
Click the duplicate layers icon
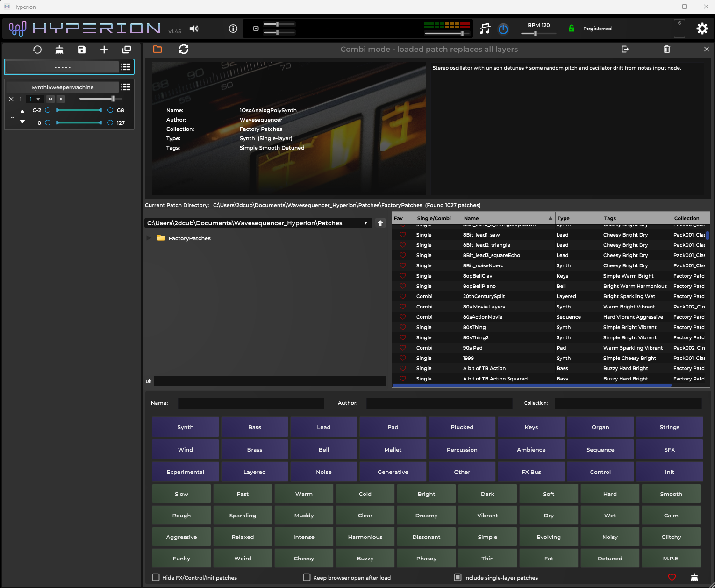point(127,50)
